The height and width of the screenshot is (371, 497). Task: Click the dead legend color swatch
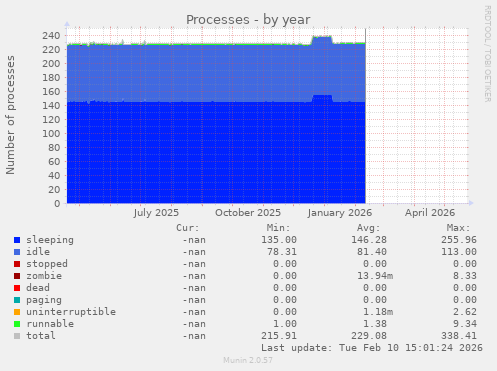17,288
